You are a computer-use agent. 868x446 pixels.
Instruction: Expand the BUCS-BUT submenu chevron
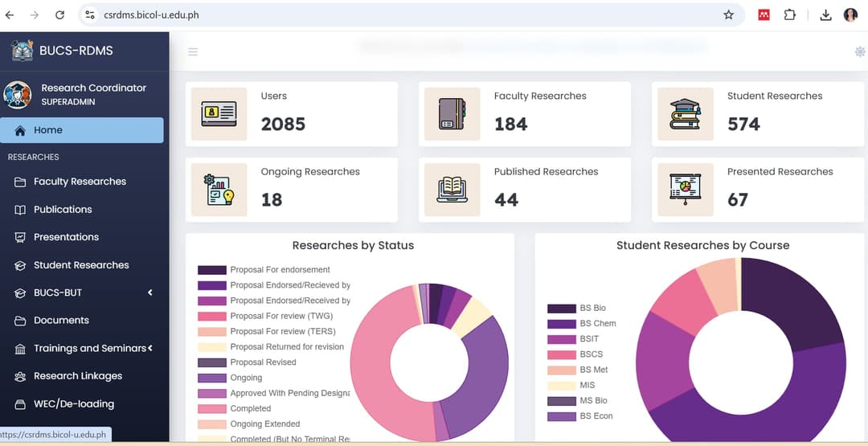[150, 293]
